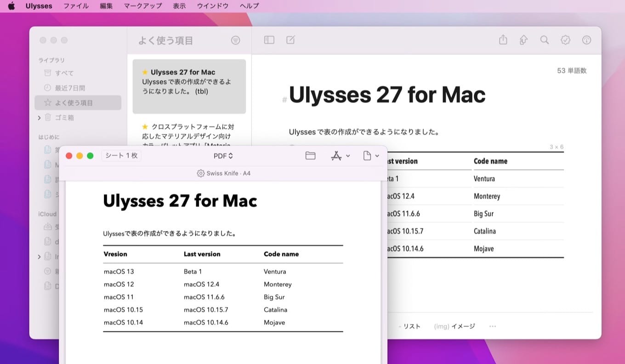Open the share options in Ulysses toolbar
Image resolution: width=625 pixels, height=364 pixels.
point(502,40)
